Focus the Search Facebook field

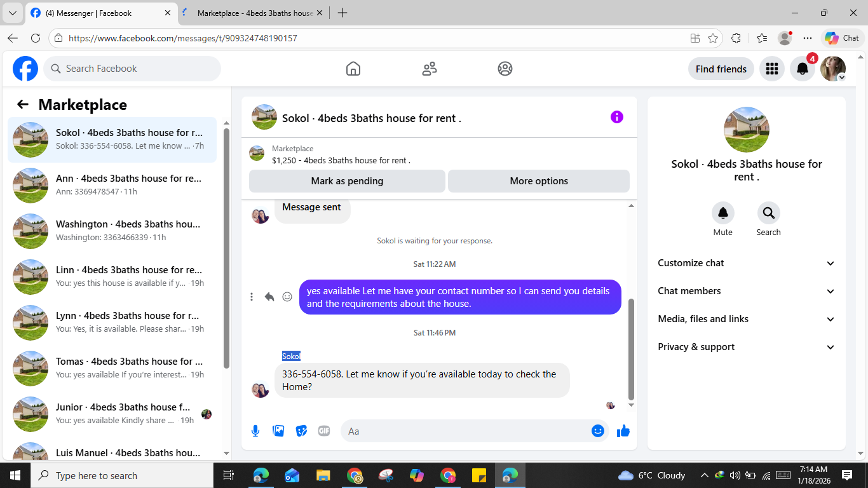pos(132,69)
